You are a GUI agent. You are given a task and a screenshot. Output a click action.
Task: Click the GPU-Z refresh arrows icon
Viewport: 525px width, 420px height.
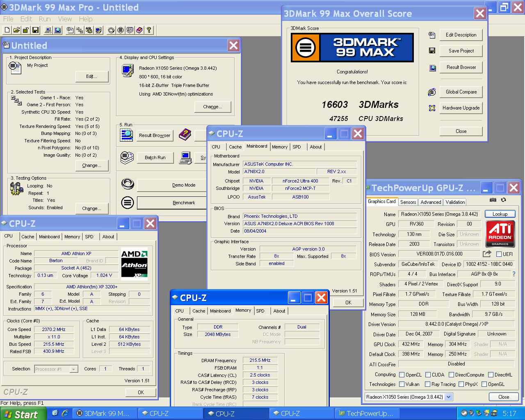point(503,200)
